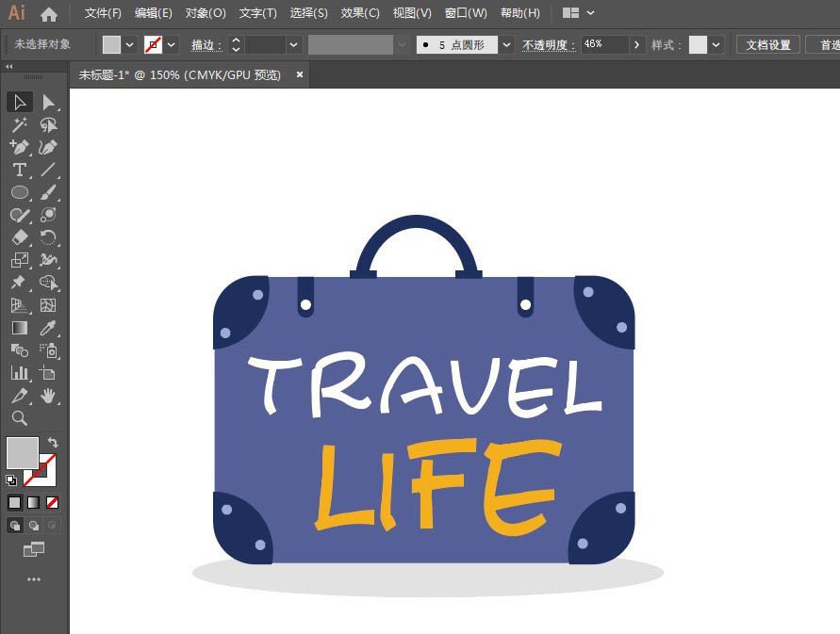Open the 效果(C) menu
The width and height of the screenshot is (840, 634).
click(x=360, y=13)
